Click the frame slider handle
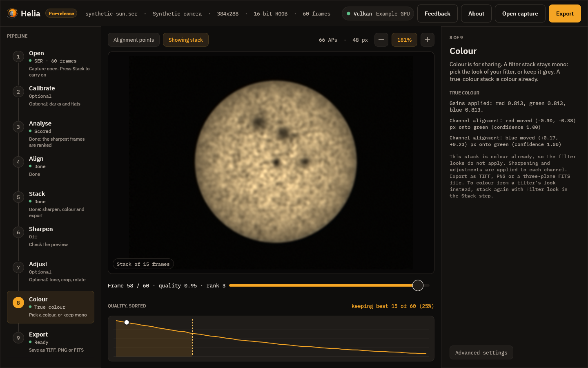The width and height of the screenshot is (588, 368). pos(418,285)
